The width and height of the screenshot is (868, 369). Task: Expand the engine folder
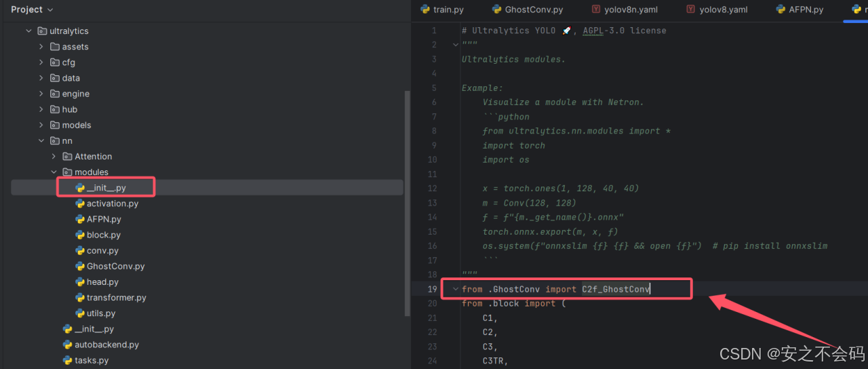(41, 94)
